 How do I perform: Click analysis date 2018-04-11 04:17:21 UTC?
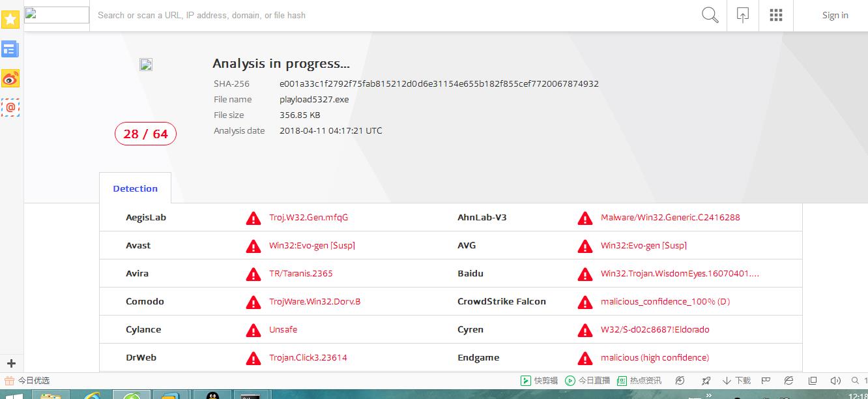pyautogui.click(x=330, y=130)
